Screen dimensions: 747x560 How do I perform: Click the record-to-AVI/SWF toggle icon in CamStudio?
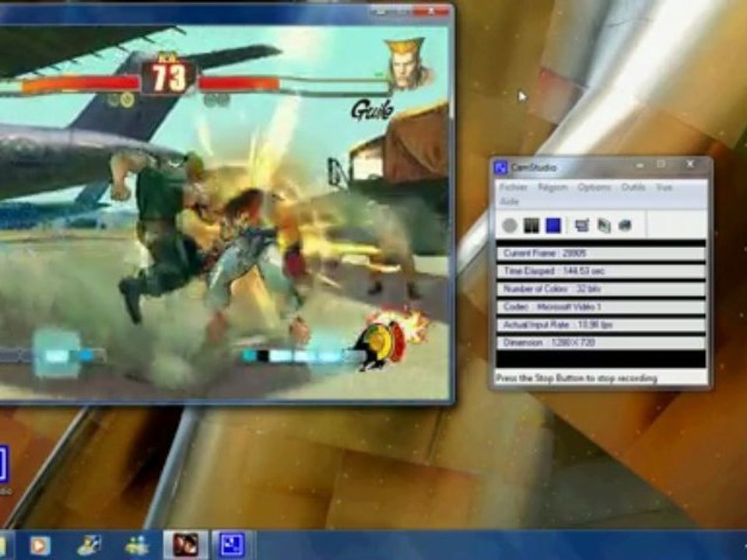coord(604,226)
